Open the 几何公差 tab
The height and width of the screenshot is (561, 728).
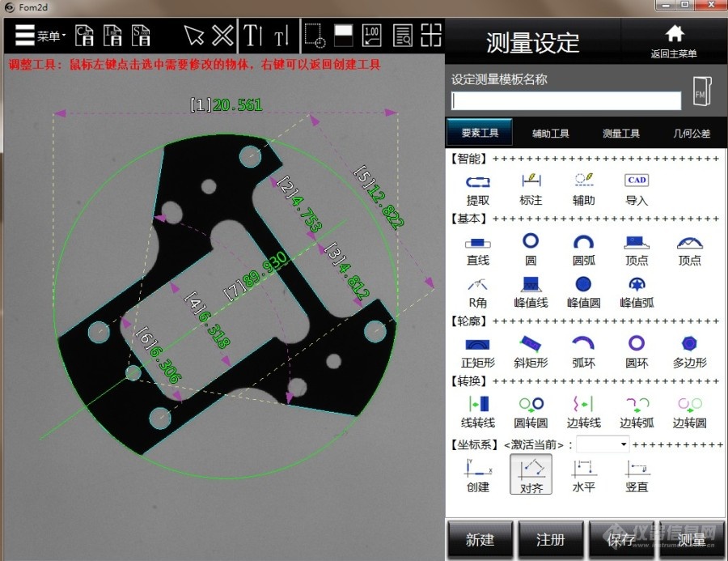click(692, 133)
